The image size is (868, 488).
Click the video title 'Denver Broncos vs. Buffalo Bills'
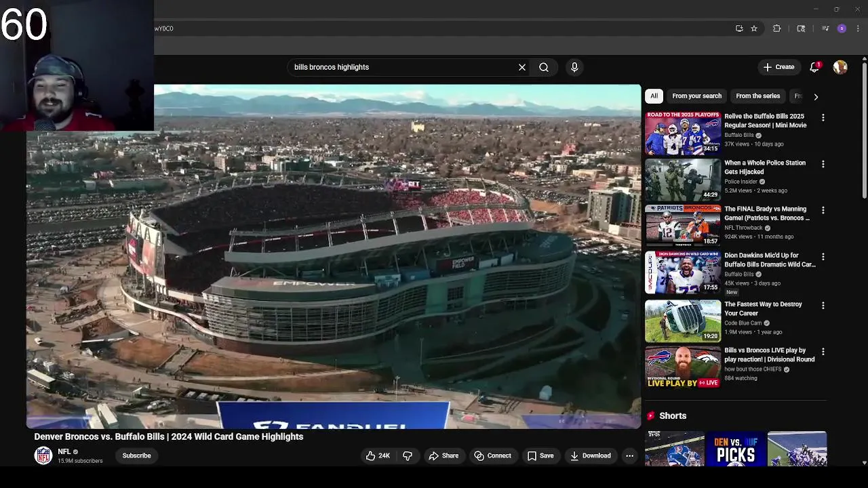(x=169, y=436)
